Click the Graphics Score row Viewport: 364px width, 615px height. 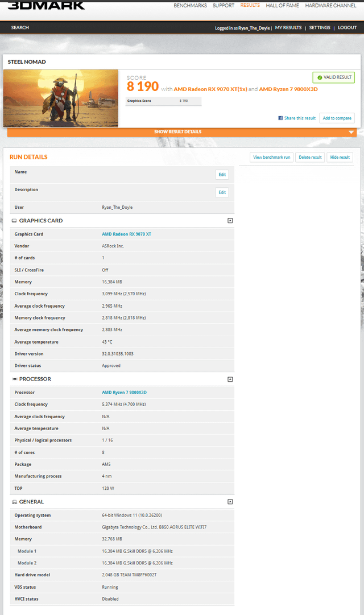tap(164, 101)
